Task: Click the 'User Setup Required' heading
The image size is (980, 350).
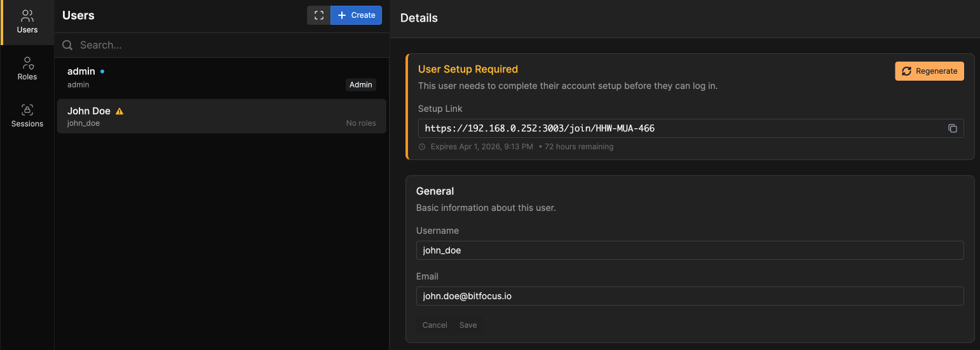Action: (x=468, y=69)
